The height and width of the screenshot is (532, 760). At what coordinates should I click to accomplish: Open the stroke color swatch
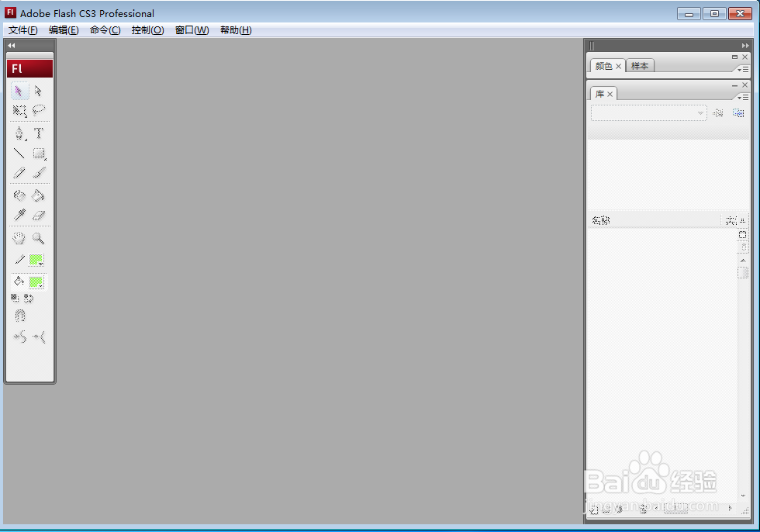(36, 261)
